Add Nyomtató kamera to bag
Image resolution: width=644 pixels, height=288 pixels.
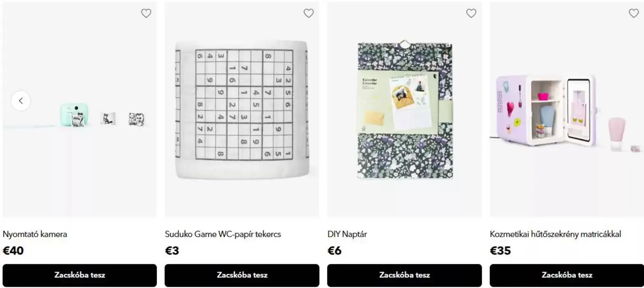click(x=80, y=275)
